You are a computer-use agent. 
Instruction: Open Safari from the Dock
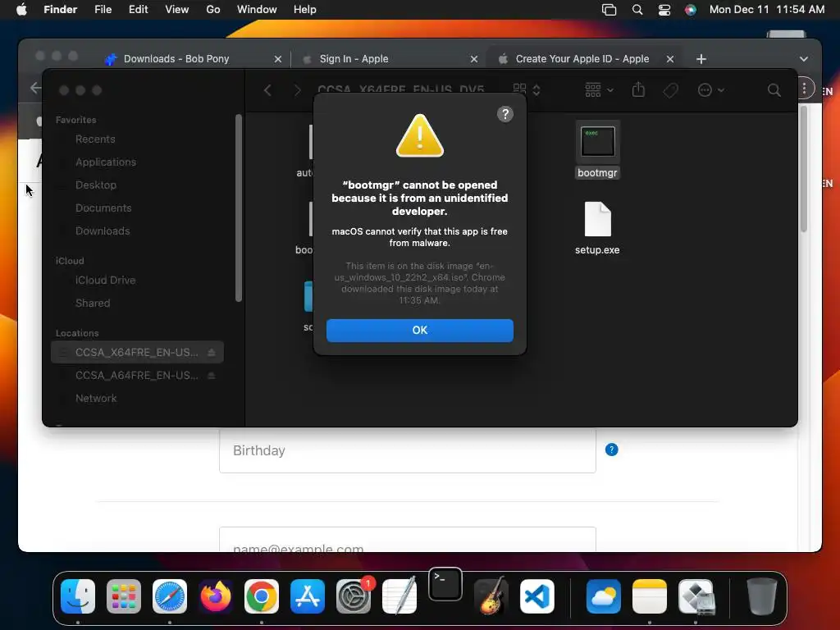170,596
